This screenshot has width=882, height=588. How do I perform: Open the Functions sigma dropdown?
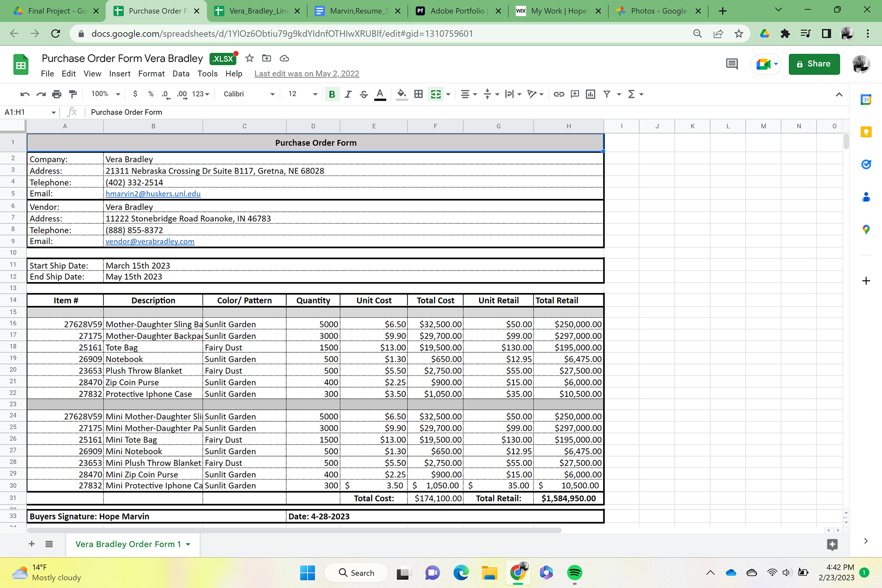[x=636, y=94]
